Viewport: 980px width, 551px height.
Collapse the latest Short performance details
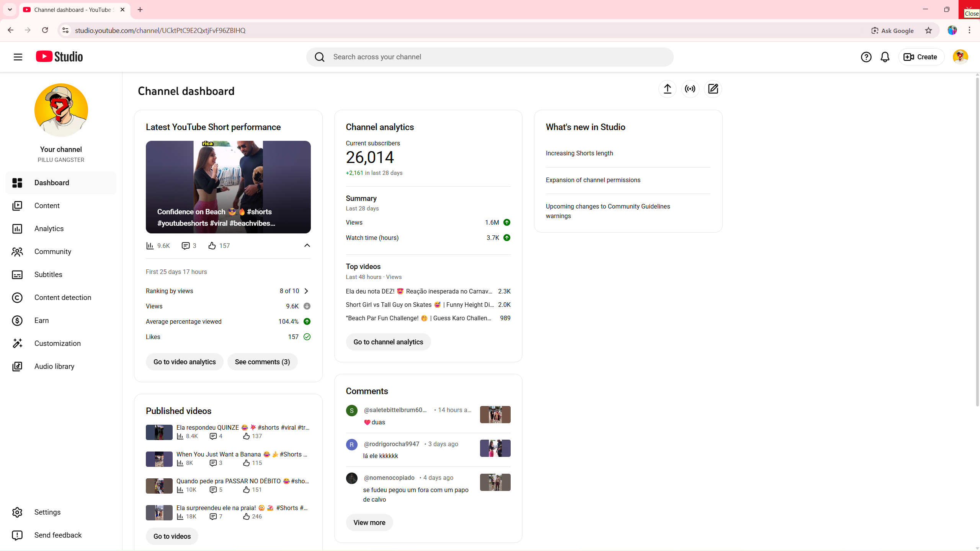point(307,246)
